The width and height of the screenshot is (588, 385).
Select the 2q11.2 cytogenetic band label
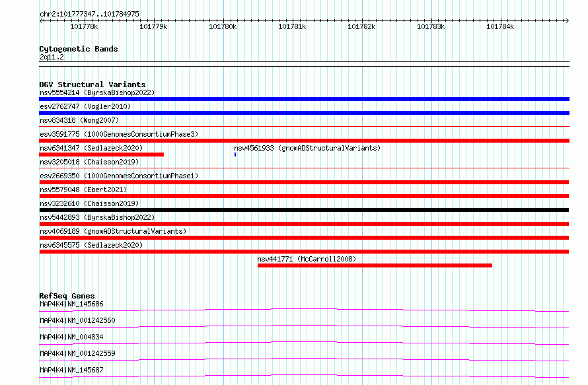tap(52, 57)
